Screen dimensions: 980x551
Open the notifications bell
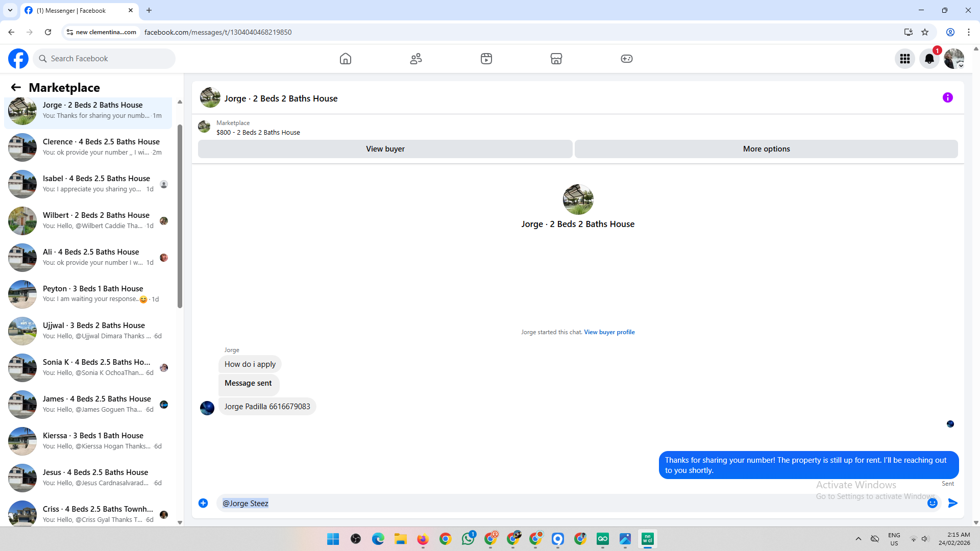pyautogui.click(x=929, y=59)
